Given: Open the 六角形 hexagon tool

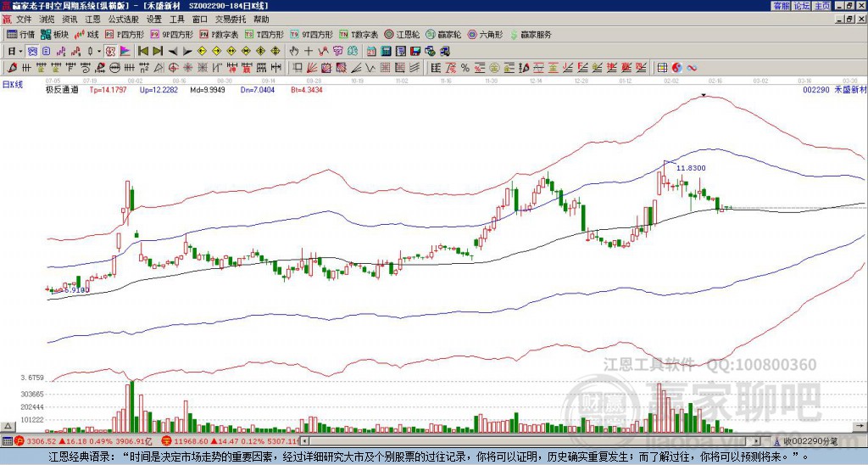Looking at the screenshot, I should point(486,34).
